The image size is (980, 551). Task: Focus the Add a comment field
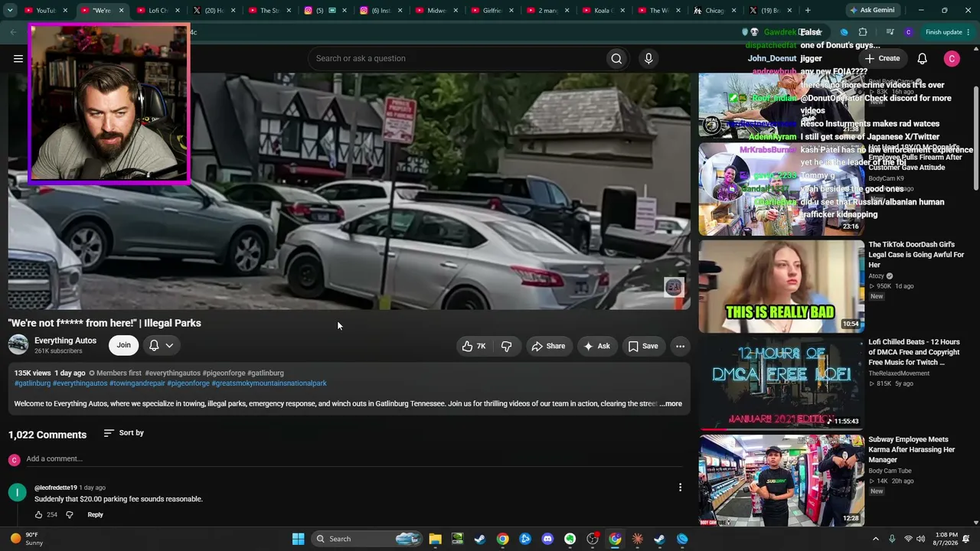pos(354,458)
